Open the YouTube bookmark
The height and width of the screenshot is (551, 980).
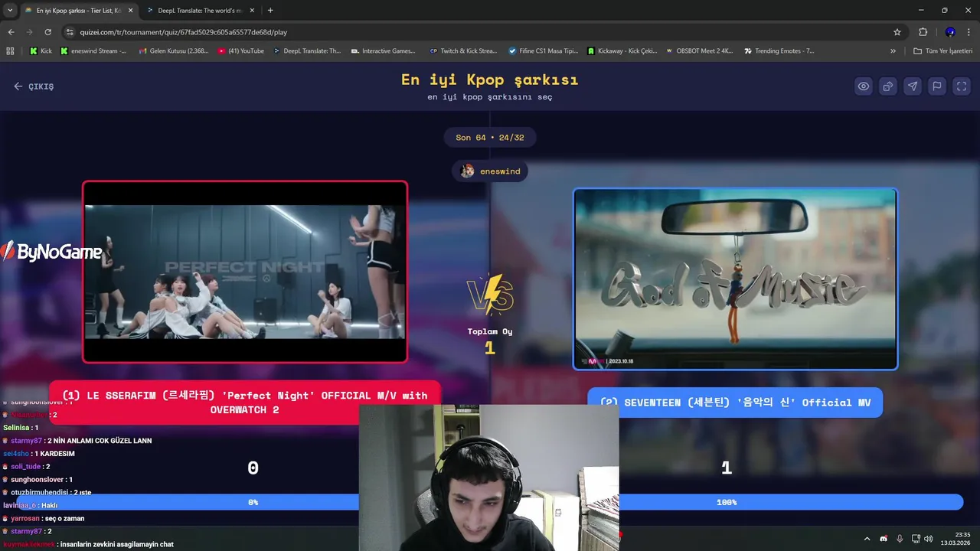(241, 51)
